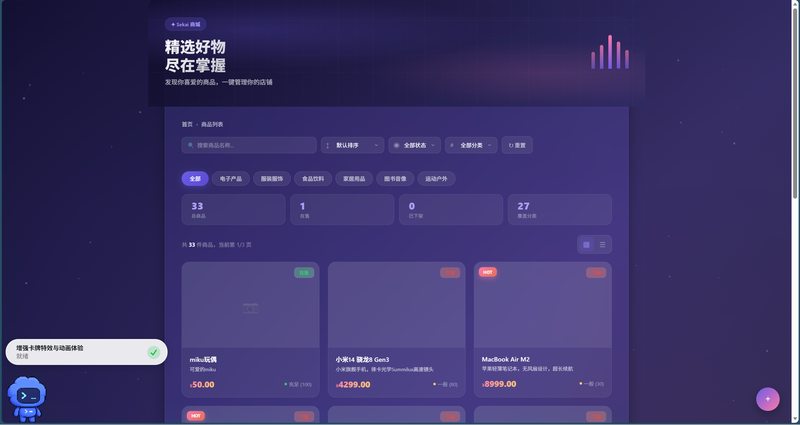This screenshot has width=800, height=425.
Task: Open the 默认排序 sort dropdown
Action: [x=353, y=145]
